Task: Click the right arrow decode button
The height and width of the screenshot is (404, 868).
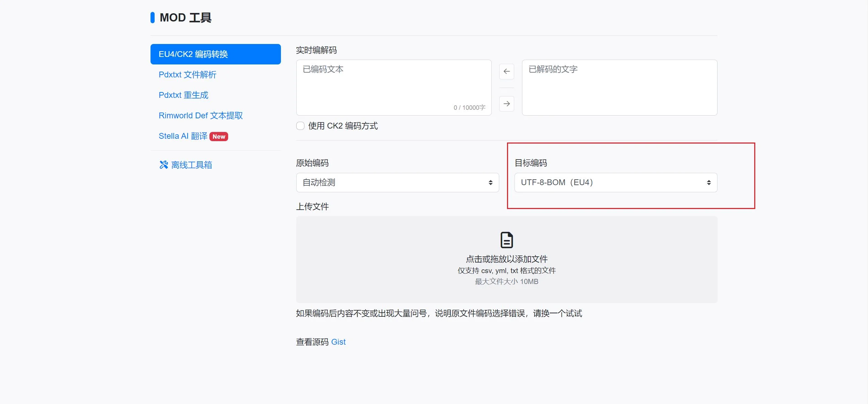Action: [x=506, y=104]
